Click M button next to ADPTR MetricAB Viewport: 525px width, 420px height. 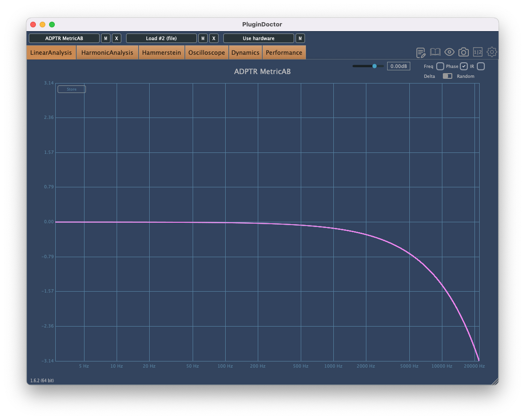tap(105, 38)
